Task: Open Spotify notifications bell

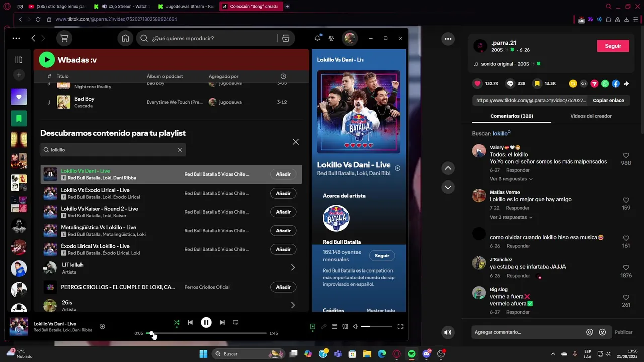Action: click(x=317, y=38)
